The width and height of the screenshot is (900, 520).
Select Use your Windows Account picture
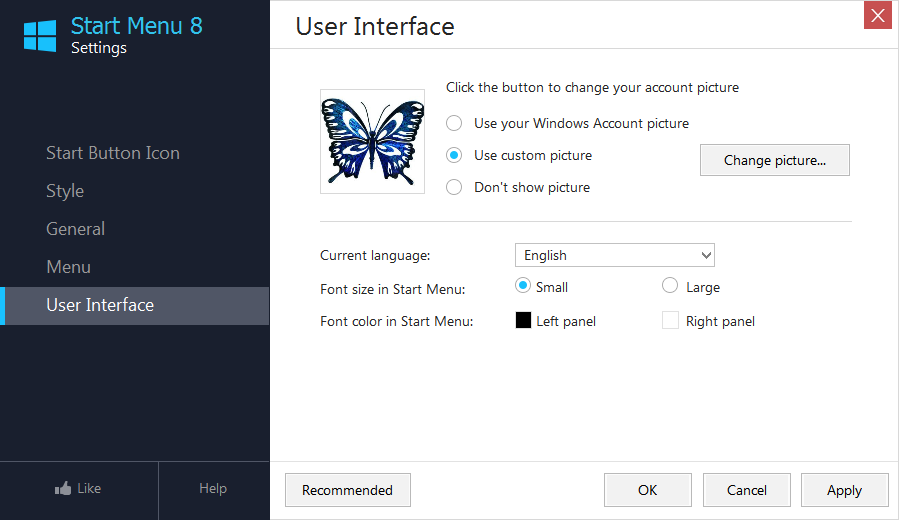point(454,123)
